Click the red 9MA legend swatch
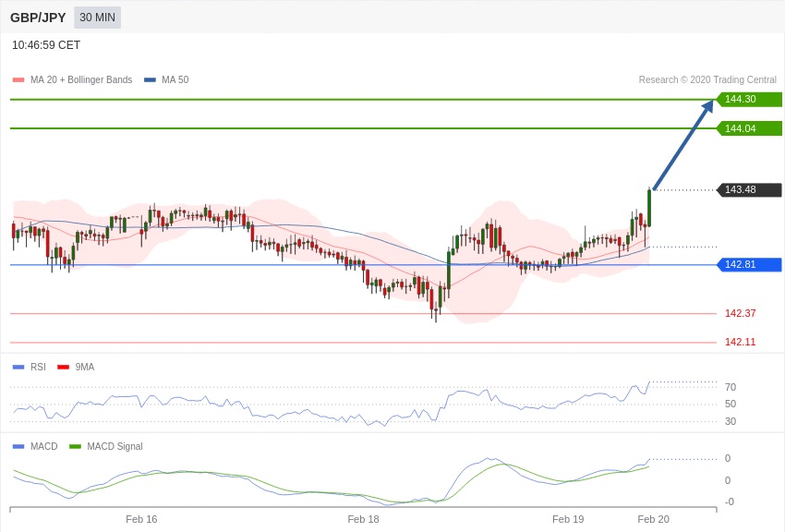Screen dimensions: 785x532 coord(63,367)
